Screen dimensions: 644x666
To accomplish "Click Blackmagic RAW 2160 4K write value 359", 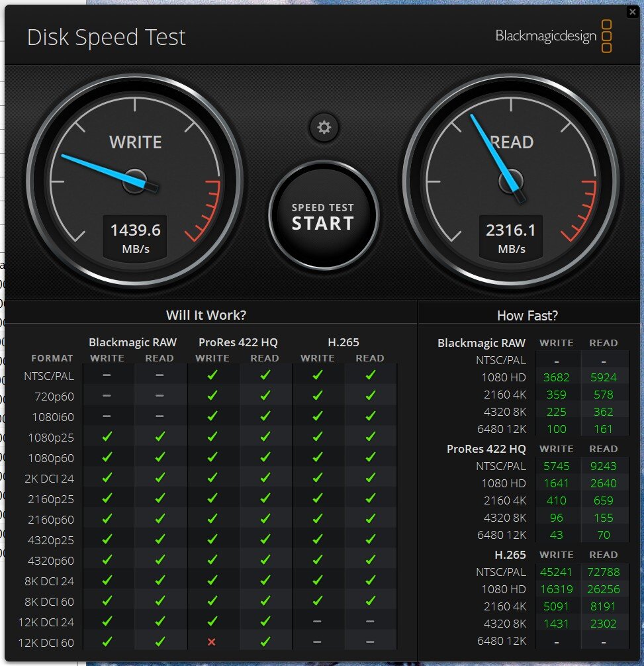I will [x=556, y=395].
